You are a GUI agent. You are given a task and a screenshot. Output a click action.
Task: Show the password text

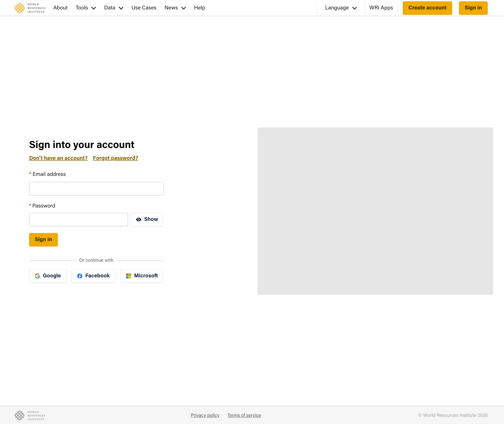(147, 219)
